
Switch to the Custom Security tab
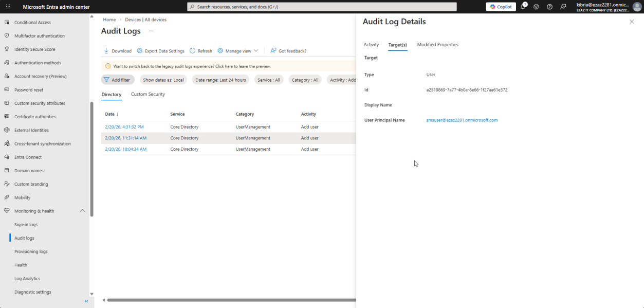[148, 94]
